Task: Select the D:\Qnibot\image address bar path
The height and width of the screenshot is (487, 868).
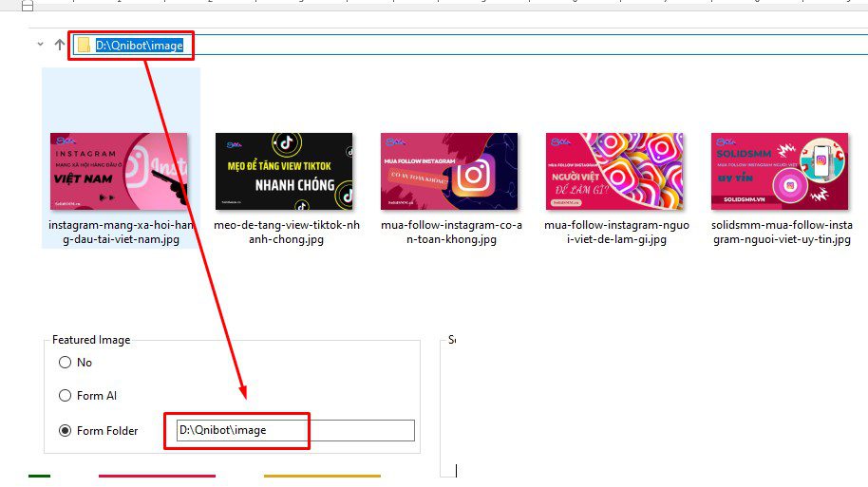Action: 140,46
